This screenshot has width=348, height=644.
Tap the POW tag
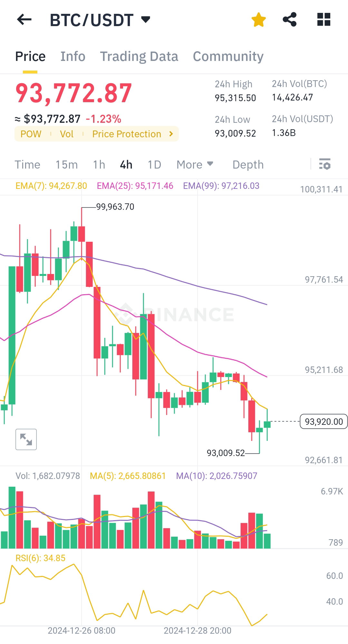pyautogui.click(x=31, y=134)
